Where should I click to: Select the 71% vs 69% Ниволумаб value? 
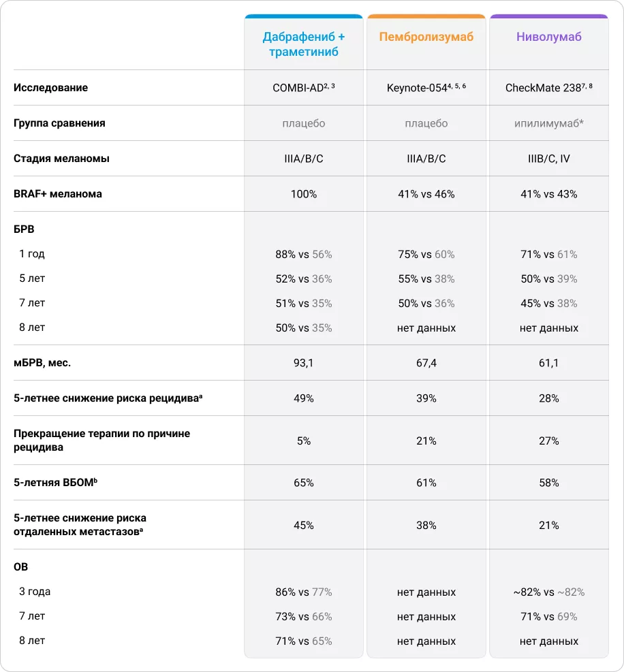[549, 616]
